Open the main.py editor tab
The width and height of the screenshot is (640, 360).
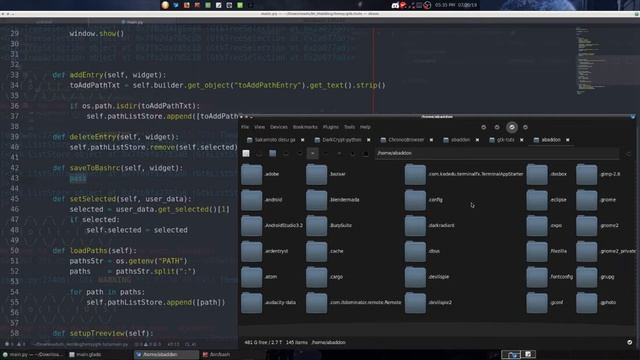pos(132,22)
